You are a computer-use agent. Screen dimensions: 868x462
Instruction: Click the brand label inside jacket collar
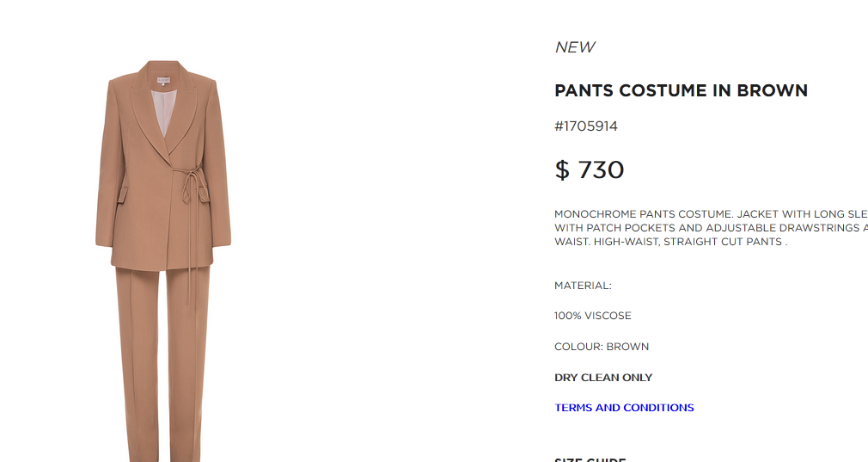click(163, 80)
